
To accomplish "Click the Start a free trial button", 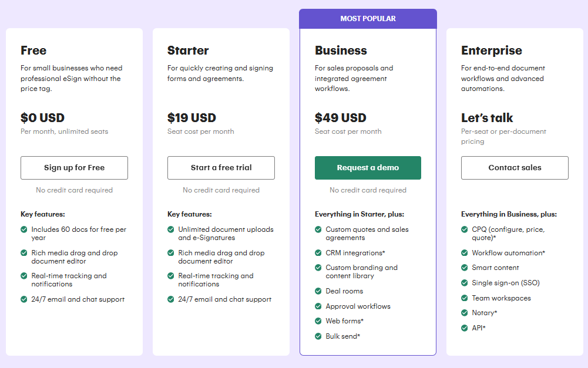I will (221, 168).
